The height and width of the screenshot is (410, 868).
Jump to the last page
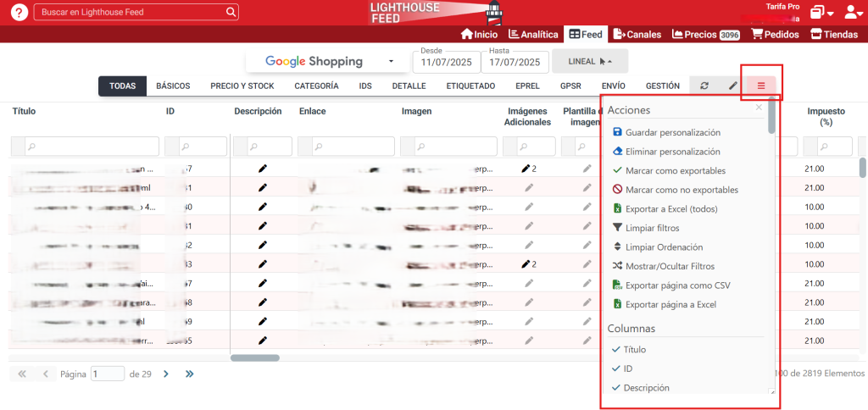[190, 374]
